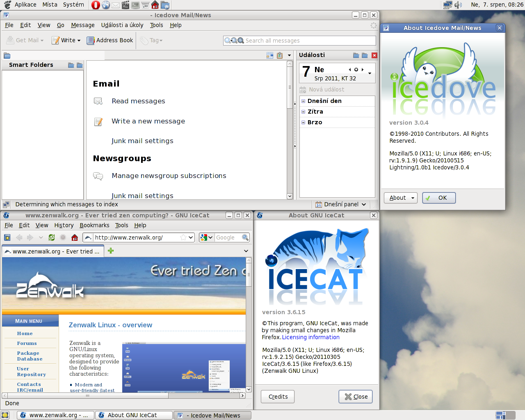Open the Message menu in Icedove
The width and height of the screenshot is (525, 420).
[x=83, y=25]
